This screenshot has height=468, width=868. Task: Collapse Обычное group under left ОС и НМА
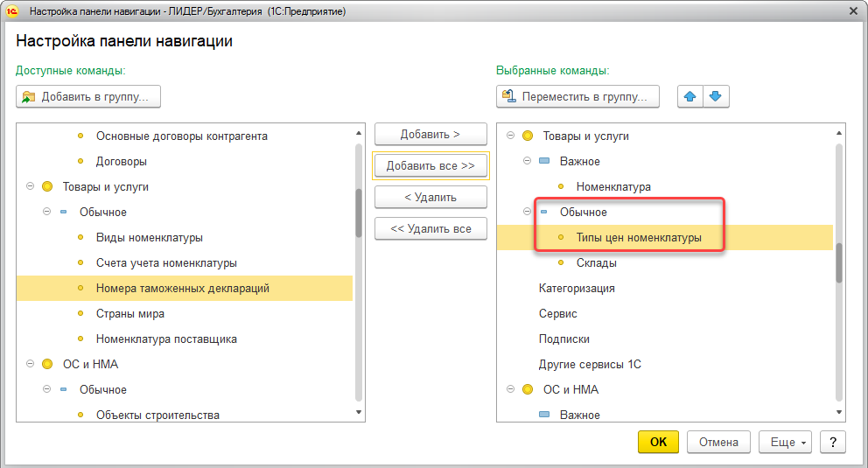[47, 389]
